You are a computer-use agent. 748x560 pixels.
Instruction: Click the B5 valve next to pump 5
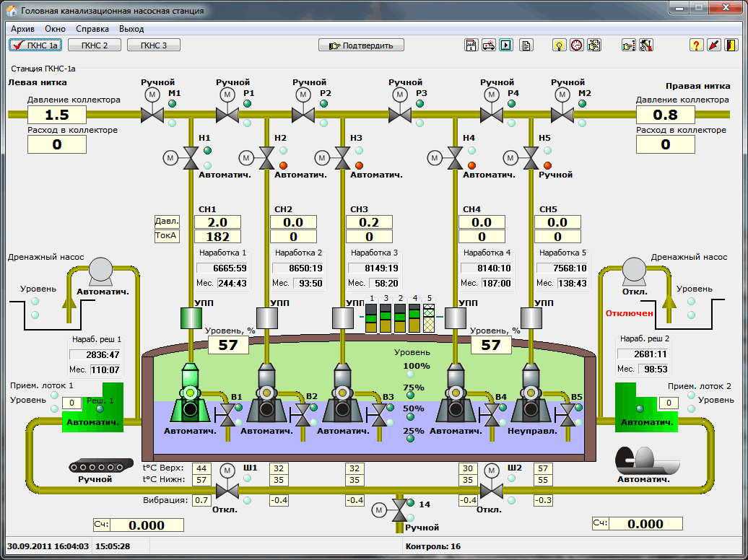(x=567, y=416)
